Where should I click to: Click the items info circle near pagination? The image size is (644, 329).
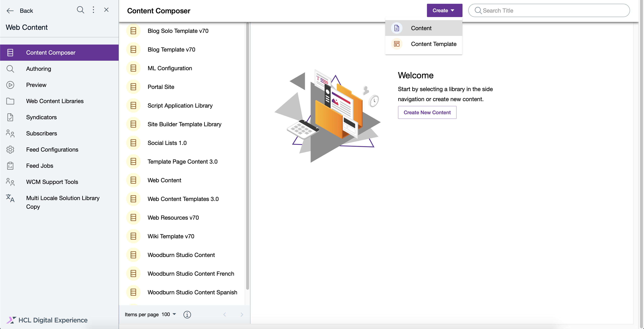(187, 314)
